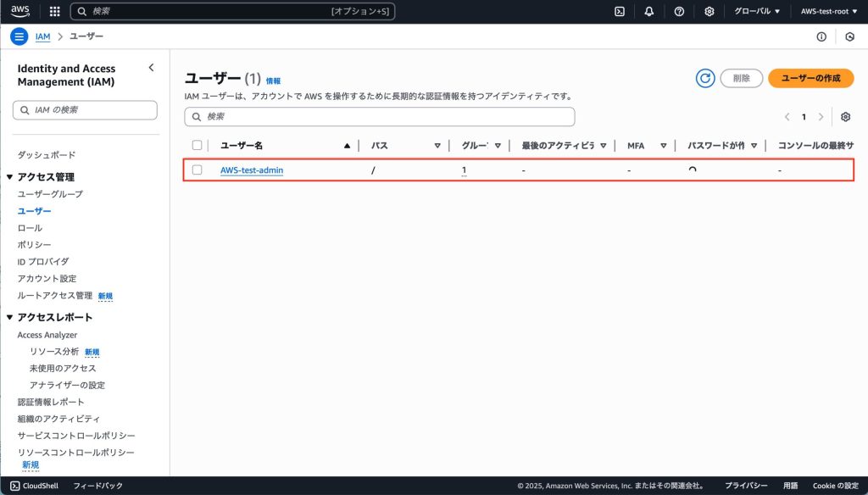Open リソースコントロールポリシー in the sidebar
The image size is (868, 495).
75,453
